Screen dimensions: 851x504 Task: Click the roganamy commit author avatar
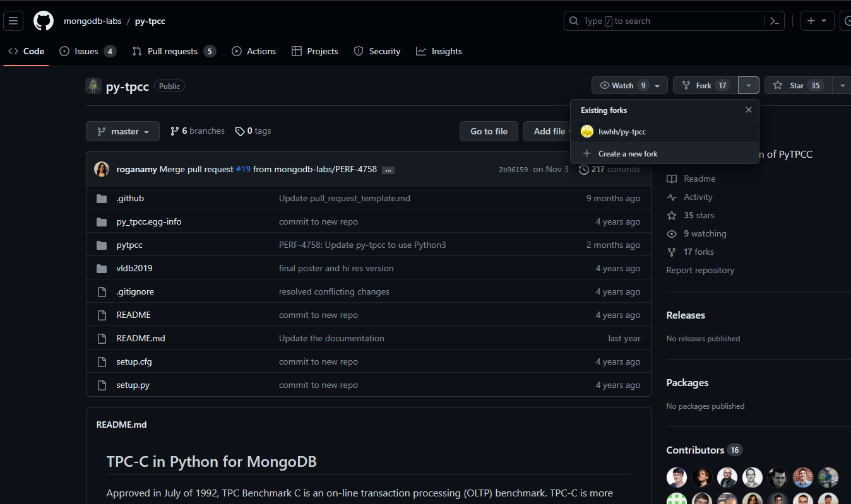(102, 169)
